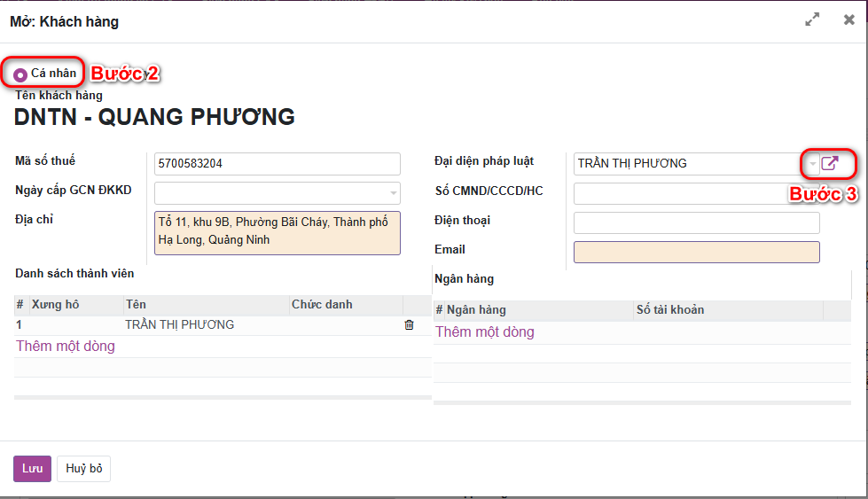Click the Điện thoại input field
Screen dimensions: 868x499
point(696,222)
